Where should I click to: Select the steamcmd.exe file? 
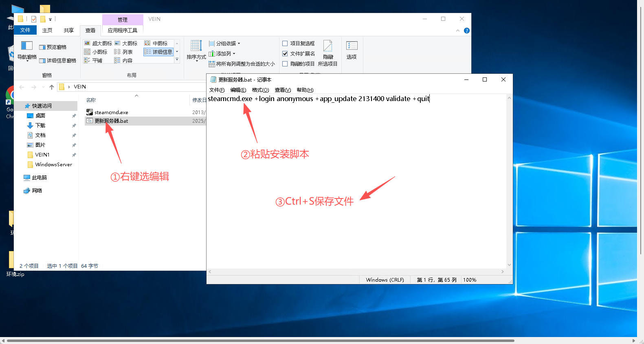(x=111, y=112)
